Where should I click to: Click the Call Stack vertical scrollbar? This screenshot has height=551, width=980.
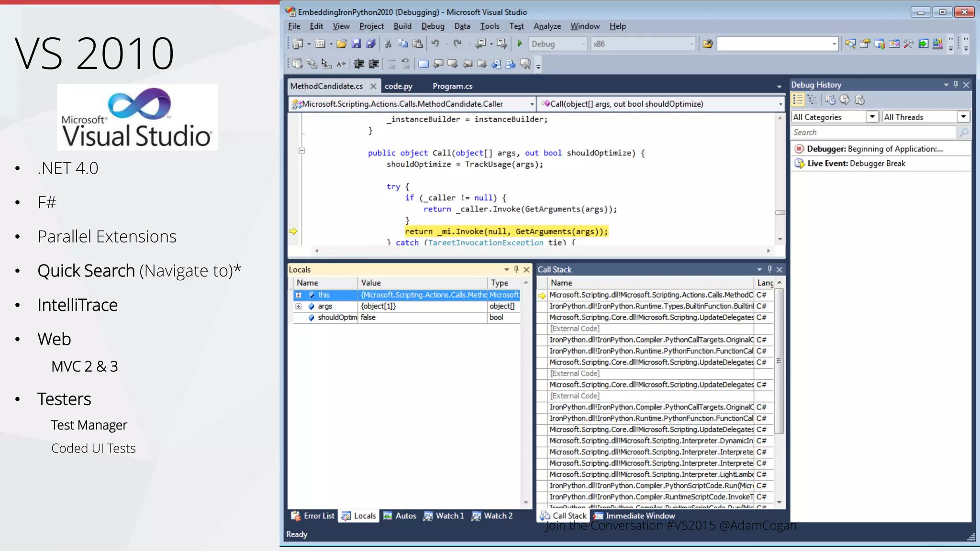tap(780, 392)
